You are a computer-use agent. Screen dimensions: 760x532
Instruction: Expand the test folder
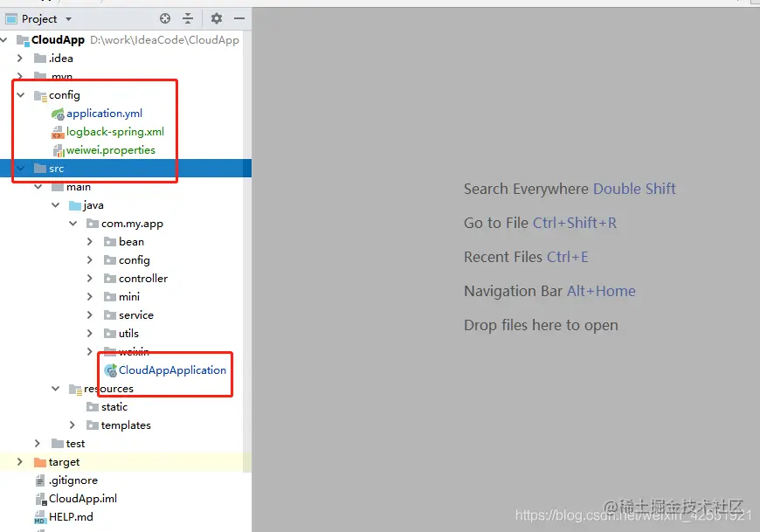pyautogui.click(x=38, y=444)
